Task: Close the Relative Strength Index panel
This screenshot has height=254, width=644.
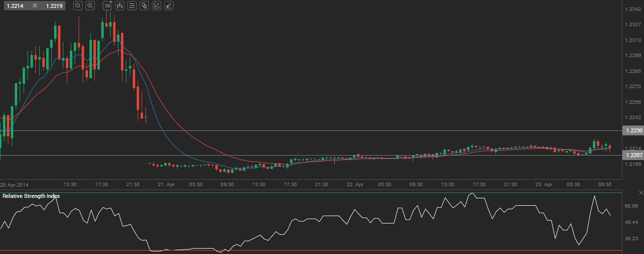Action: coord(641,192)
